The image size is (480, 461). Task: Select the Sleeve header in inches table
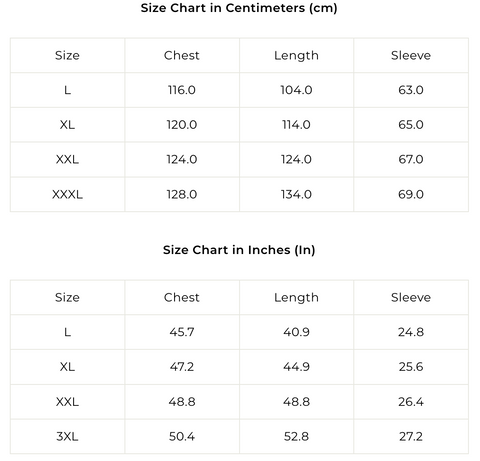[411, 297]
